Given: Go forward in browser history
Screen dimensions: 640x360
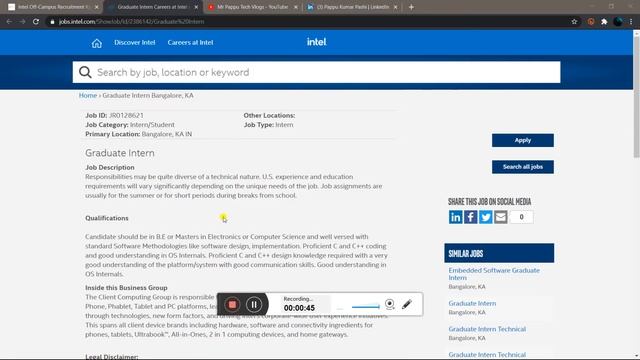Looking at the screenshot, I should [22, 21].
